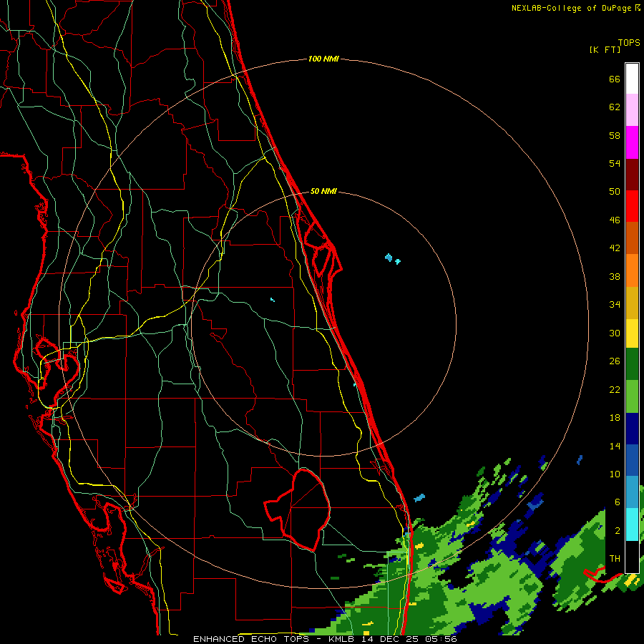This screenshot has height=644, width=644.
Task: Click the navy 18 kft legend swatch
Action: (632, 429)
